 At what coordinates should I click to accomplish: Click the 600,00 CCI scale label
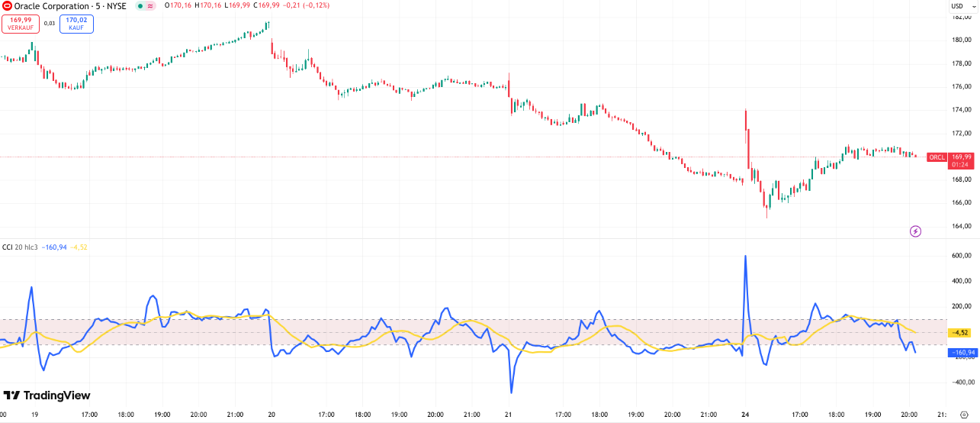point(961,256)
